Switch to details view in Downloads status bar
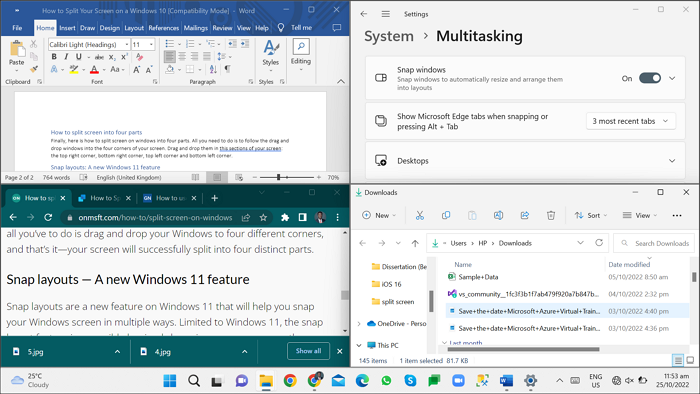 pyautogui.click(x=678, y=360)
